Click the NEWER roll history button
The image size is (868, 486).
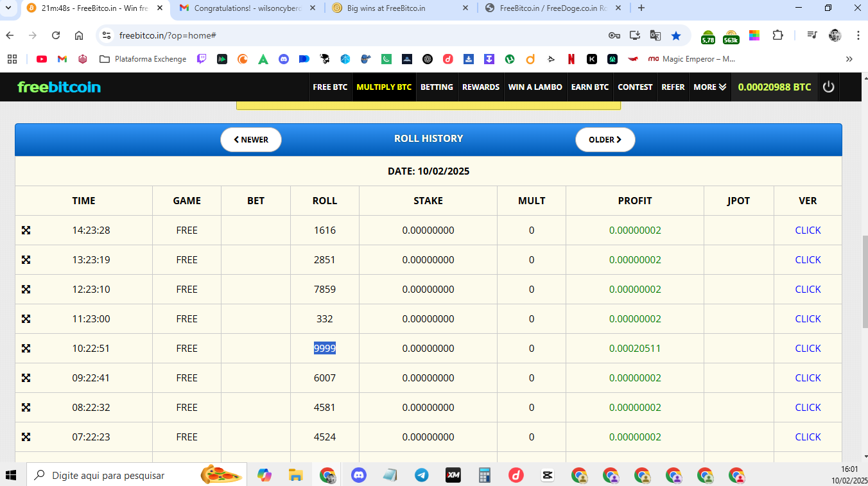coord(251,139)
